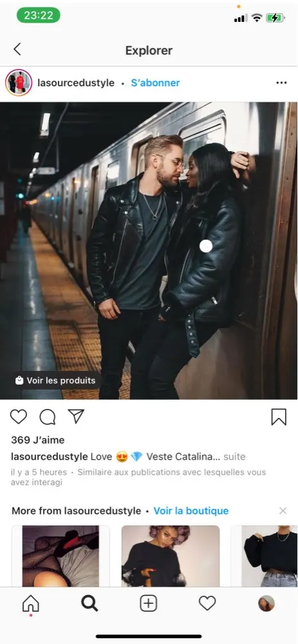Viewport: 298px width, 644px height.
Task: Open the Search tab magnifier icon
Action: pyautogui.click(x=89, y=603)
